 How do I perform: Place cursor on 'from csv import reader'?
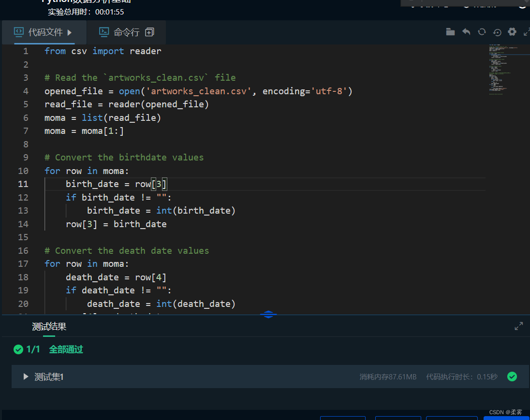coord(103,51)
